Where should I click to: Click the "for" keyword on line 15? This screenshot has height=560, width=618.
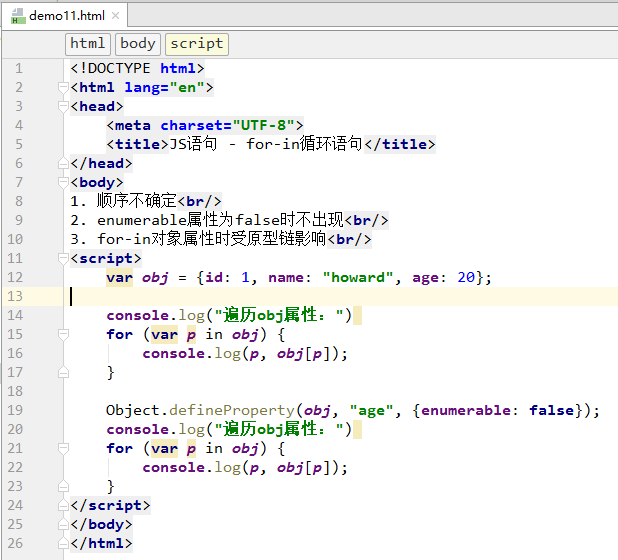click(x=120, y=334)
